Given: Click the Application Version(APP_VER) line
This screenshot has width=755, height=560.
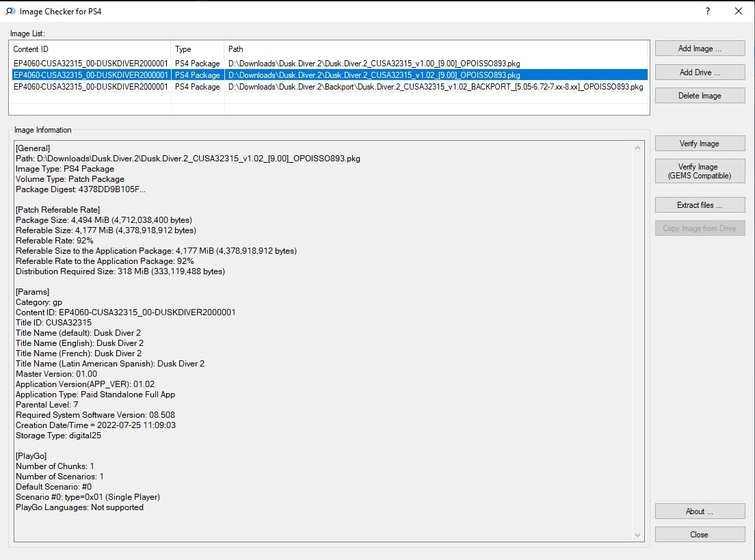Looking at the screenshot, I should click(x=85, y=384).
